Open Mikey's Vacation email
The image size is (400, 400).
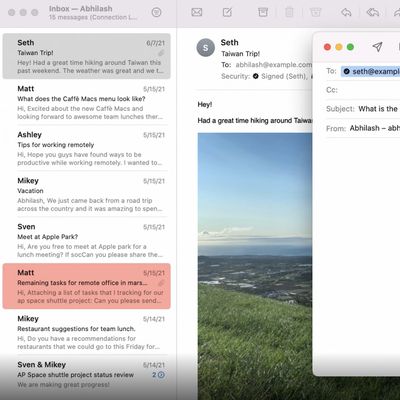87,194
